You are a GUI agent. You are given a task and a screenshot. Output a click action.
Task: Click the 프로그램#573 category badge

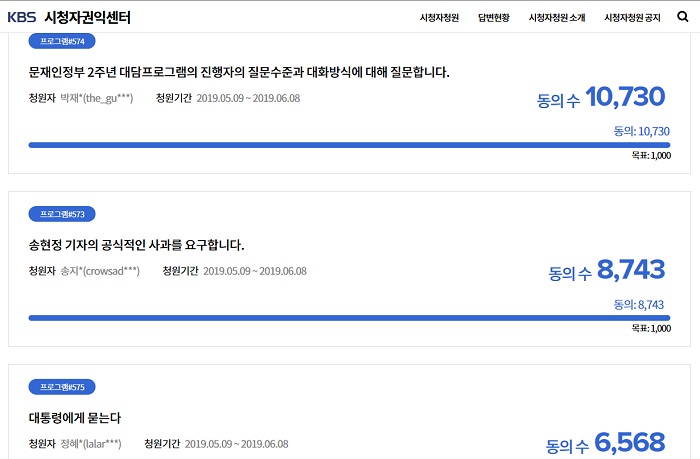pyautogui.click(x=62, y=214)
